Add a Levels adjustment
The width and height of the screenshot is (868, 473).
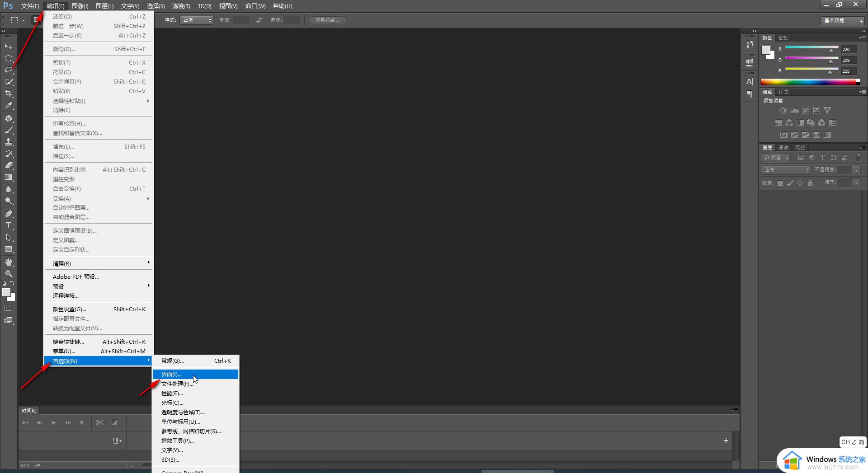point(794,110)
